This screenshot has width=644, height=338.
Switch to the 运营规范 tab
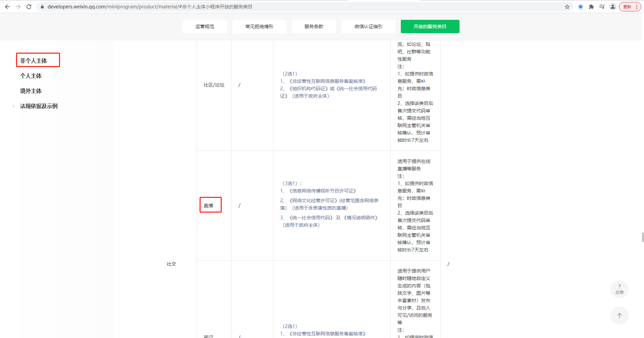(205, 26)
